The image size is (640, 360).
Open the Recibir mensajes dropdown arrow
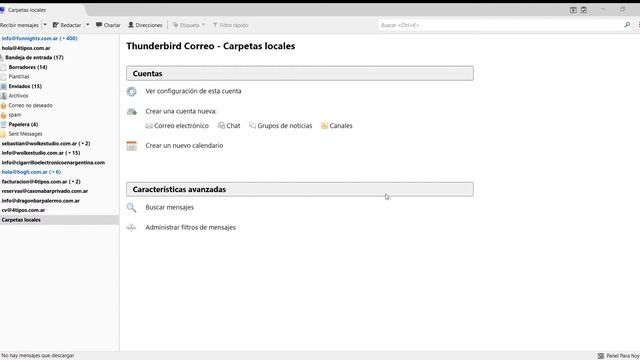tap(45, 25)
